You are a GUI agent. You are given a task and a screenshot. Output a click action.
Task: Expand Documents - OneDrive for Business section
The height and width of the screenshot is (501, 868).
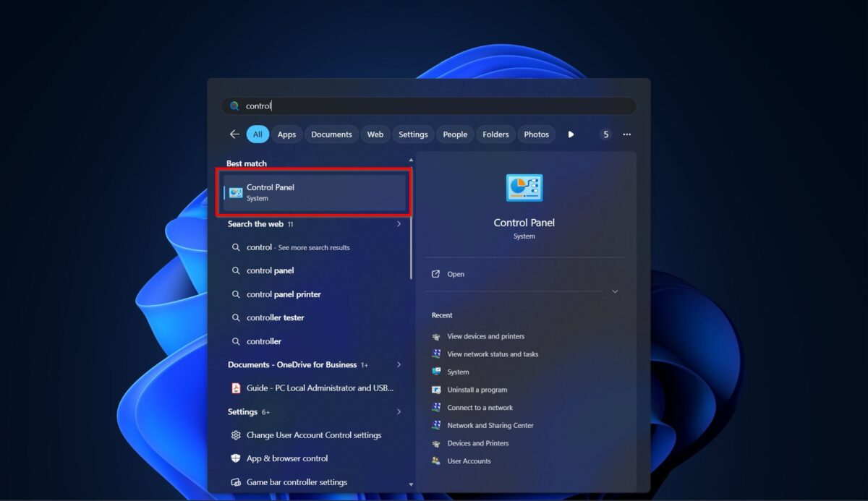(x=399, y=365)
